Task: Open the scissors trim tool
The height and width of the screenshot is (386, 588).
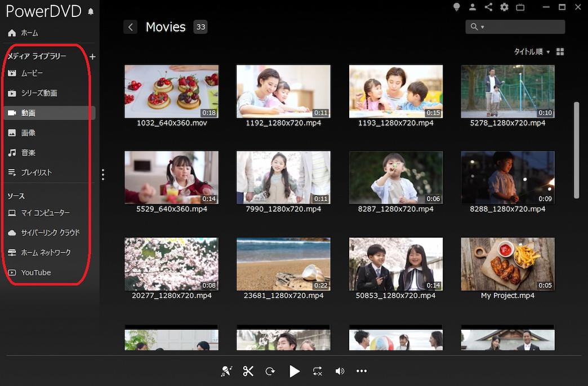Action: click(x=248, y=371)
